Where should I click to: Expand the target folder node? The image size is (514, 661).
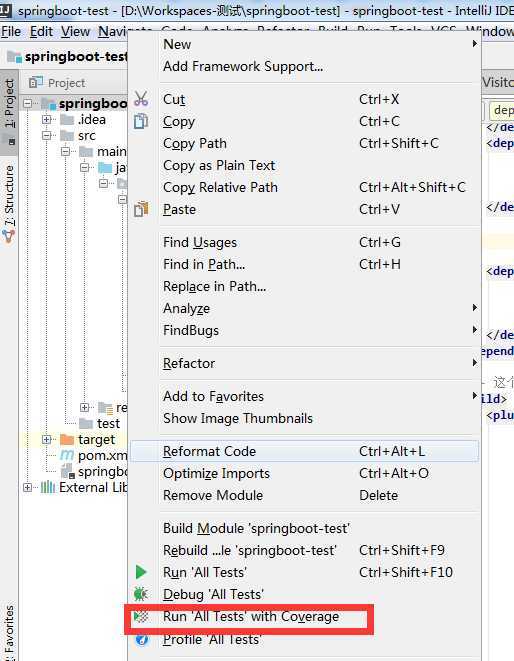[46, 440]
